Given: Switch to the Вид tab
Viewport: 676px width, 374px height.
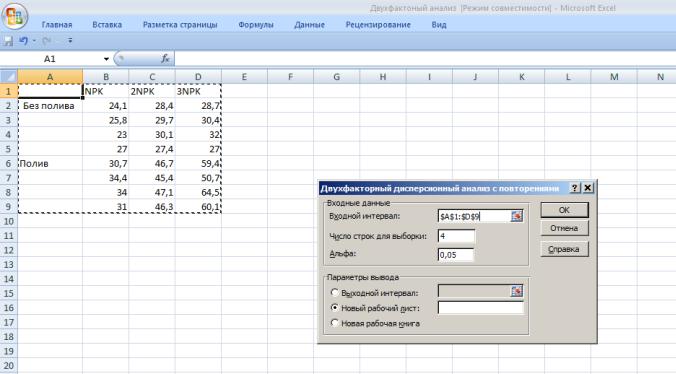Looking at the screenshot, I should point(439,25).
